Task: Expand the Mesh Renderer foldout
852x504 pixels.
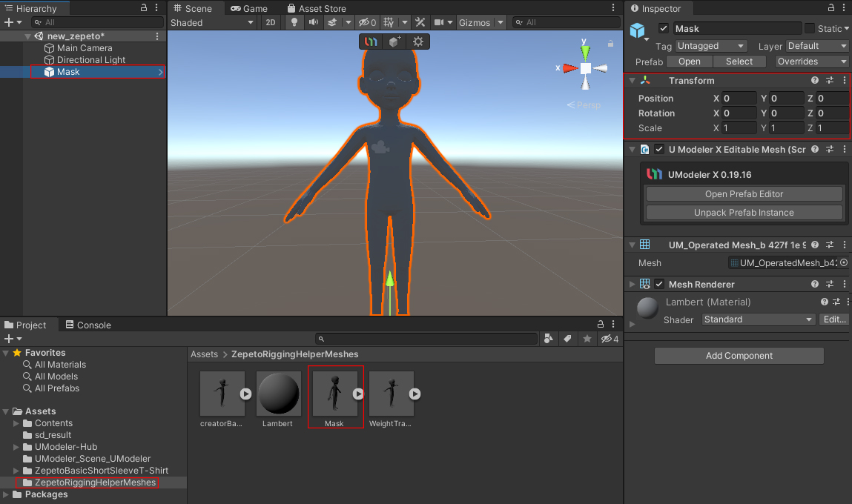Action: pyautogui.click(x=632, y=284)
